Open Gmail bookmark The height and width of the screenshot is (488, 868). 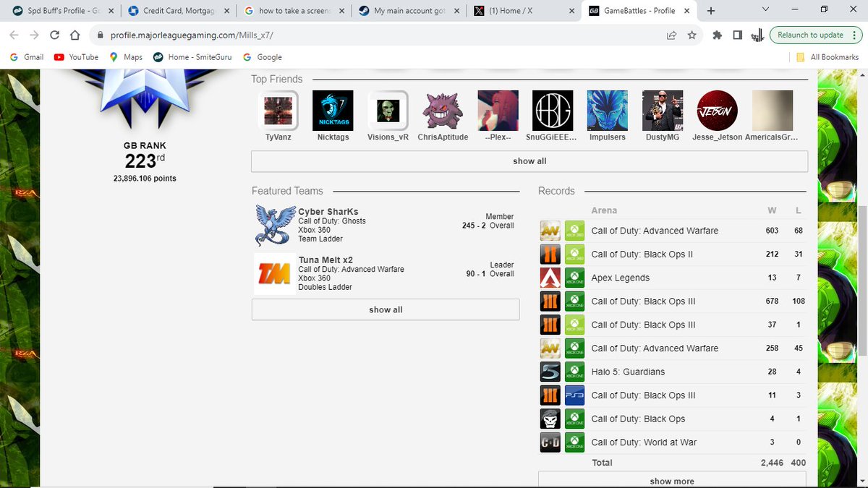27,57
